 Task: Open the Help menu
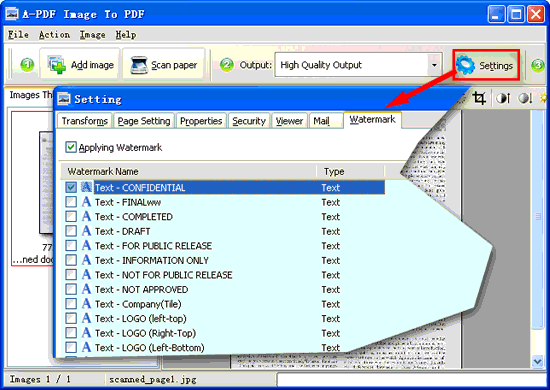coord(126,35)
